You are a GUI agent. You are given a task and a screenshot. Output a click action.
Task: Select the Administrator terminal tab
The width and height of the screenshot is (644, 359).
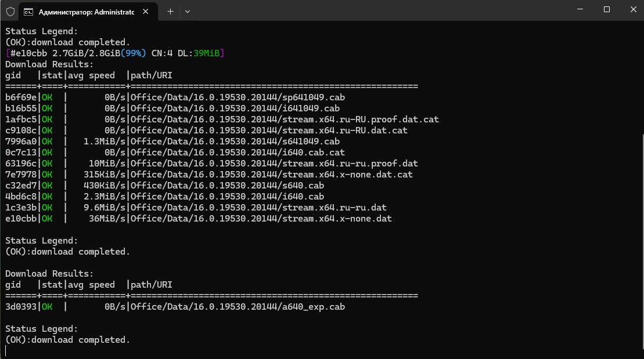89,12
